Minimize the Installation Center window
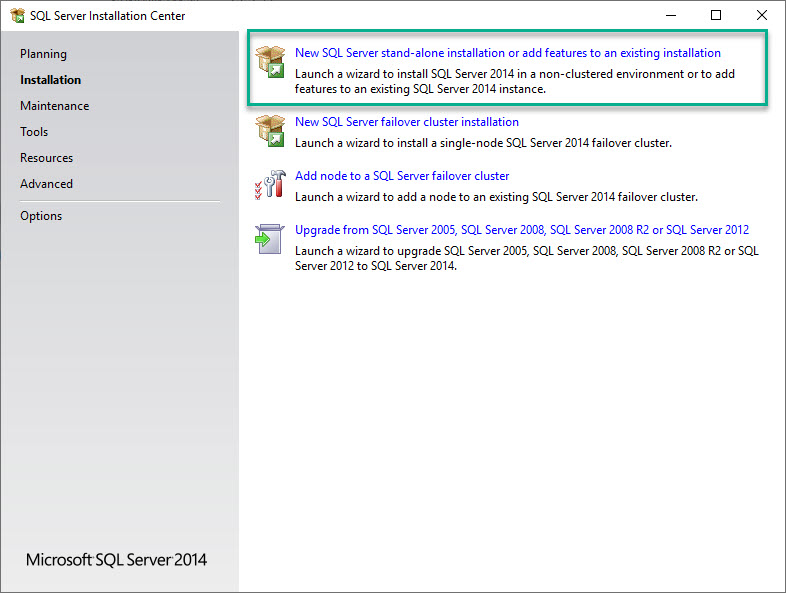Viewport: 786px width, 593px height. point(671,16)
